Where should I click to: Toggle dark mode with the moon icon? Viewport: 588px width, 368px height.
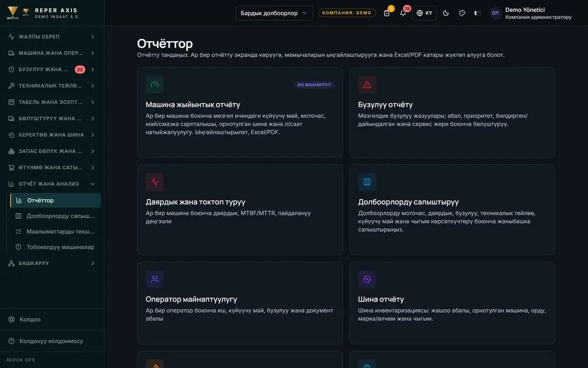[446, 13]
